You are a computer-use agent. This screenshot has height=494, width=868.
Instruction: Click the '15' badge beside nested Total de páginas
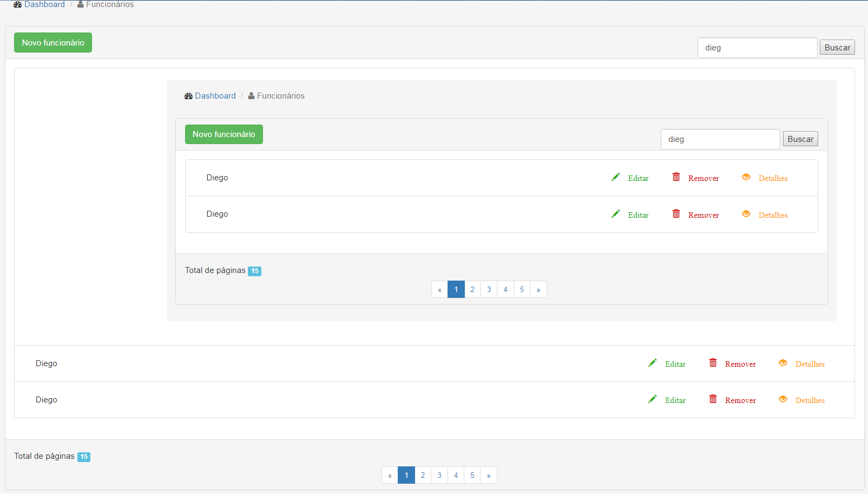point(255,271)
